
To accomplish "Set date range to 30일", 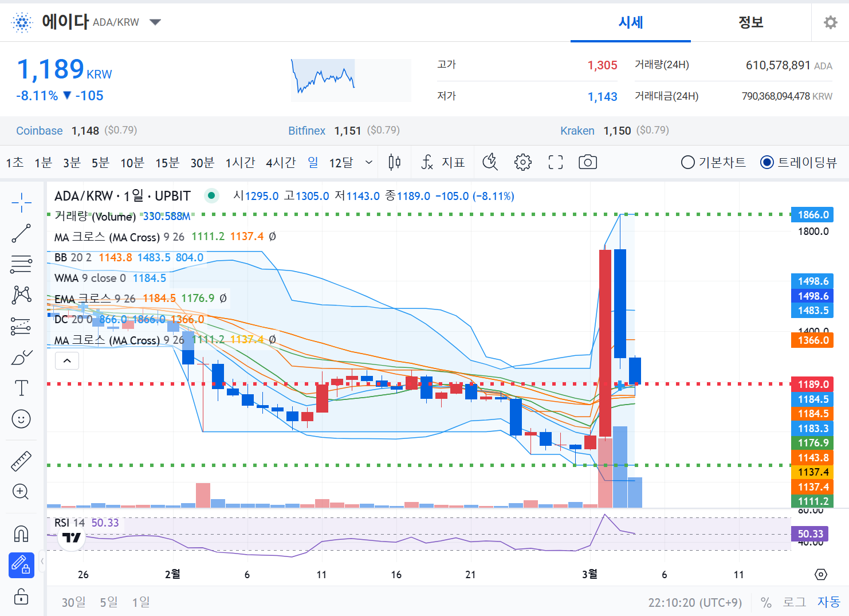I will 74,602.
